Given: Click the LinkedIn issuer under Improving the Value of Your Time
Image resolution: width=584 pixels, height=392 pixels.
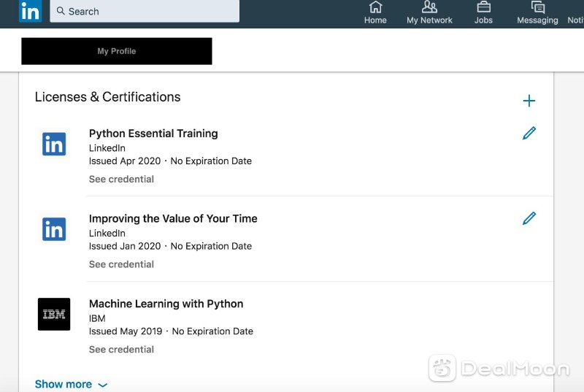Looking at the screenshot, I should (x=107, y=234).
